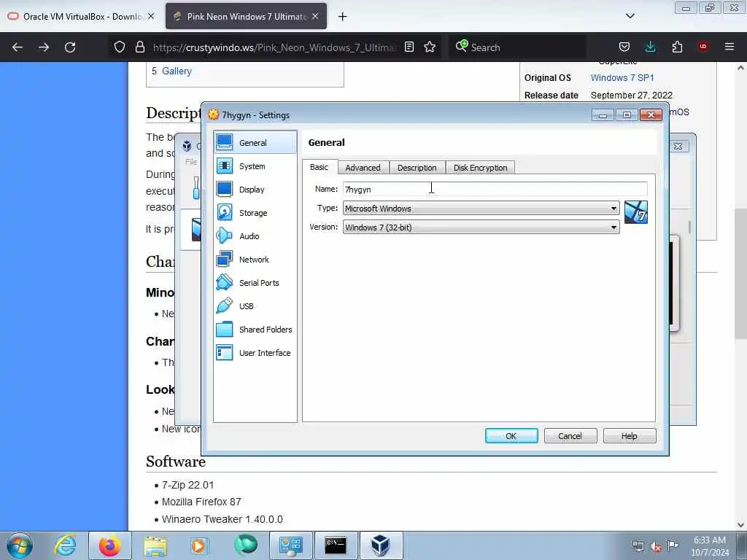747x560 pixels.
Task: Go forward in Firefox
Action: [44, 47]
